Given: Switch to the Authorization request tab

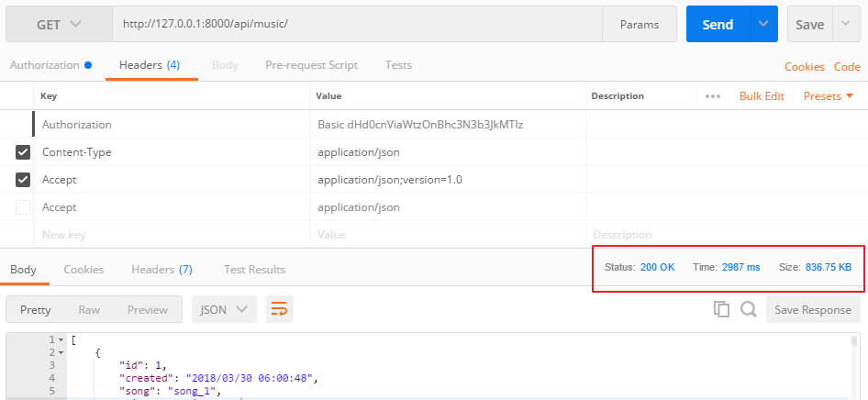Looking at the screenshot, I should pos(50,65).
